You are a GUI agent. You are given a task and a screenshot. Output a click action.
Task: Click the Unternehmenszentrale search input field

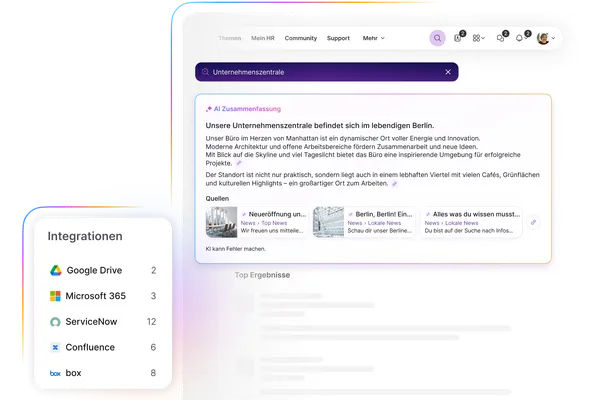pos(327,72)
